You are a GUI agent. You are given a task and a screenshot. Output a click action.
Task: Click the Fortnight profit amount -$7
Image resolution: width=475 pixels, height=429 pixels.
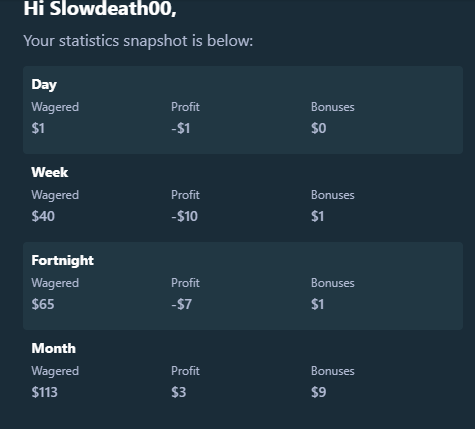click(x=182, y=304)
